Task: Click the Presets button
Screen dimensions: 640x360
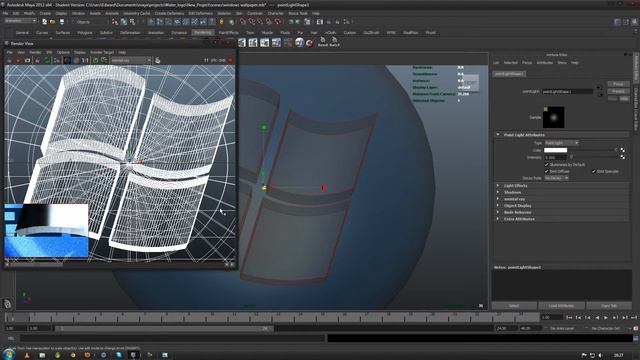Action: pos(618,91)
